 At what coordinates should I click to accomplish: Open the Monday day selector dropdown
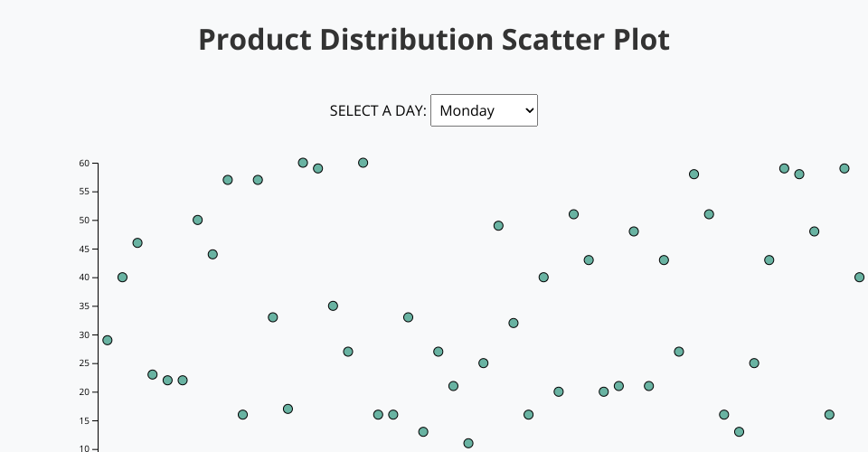pos(484,110)
